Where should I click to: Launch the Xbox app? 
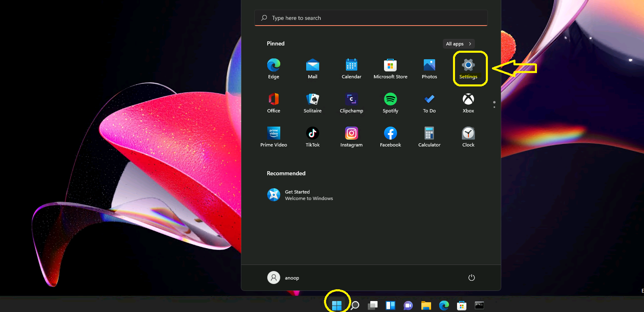pyautogui.click(x=468, y=103)
